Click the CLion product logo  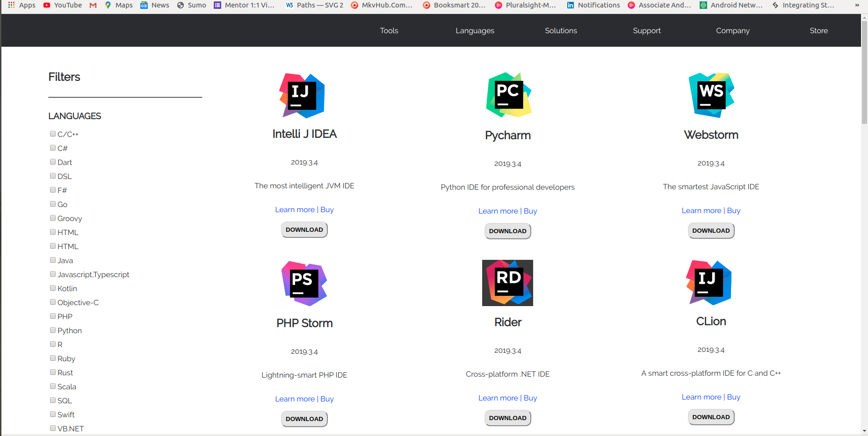click(x=709, y=283)
